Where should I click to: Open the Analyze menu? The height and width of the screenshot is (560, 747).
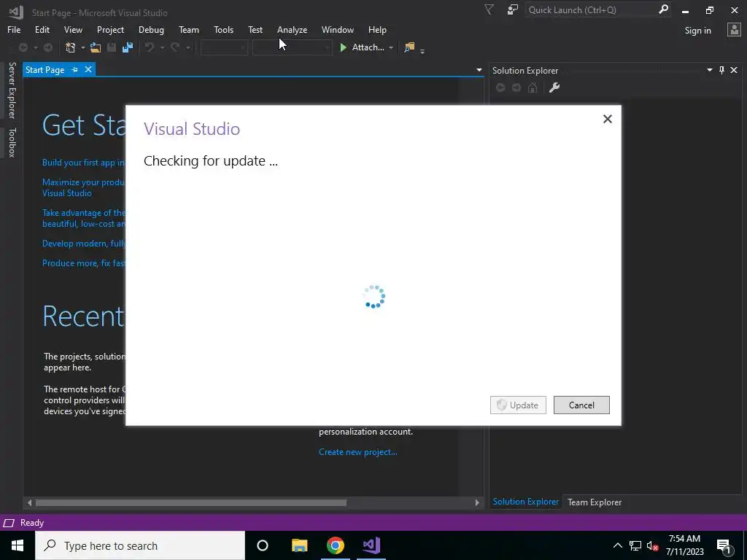pos(292,29)
